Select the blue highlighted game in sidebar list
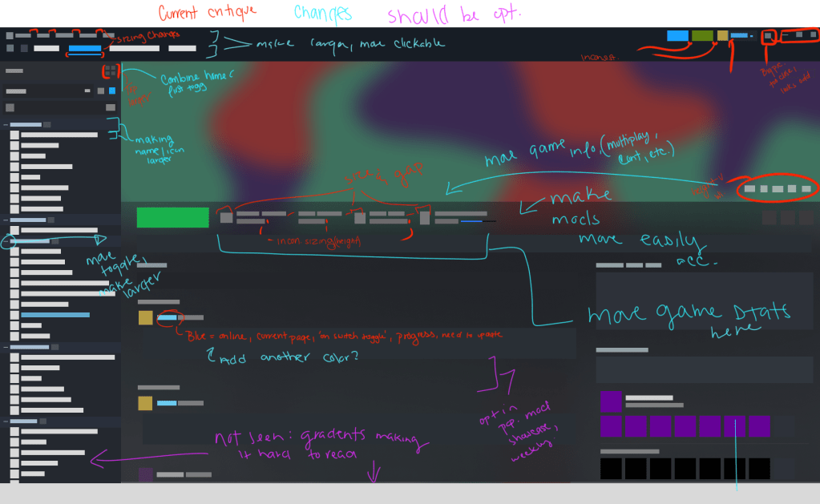The image size is (820, 504). tap(55, 316)
